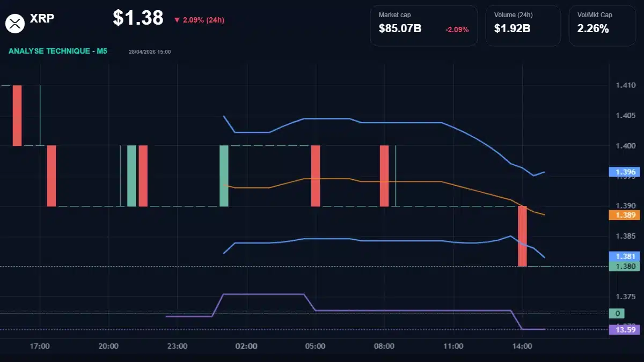Screen dimensions: 644x362
Task: Open the Vol/Mkt Cap 2.26% card
Action: click(x=602, y=25)
